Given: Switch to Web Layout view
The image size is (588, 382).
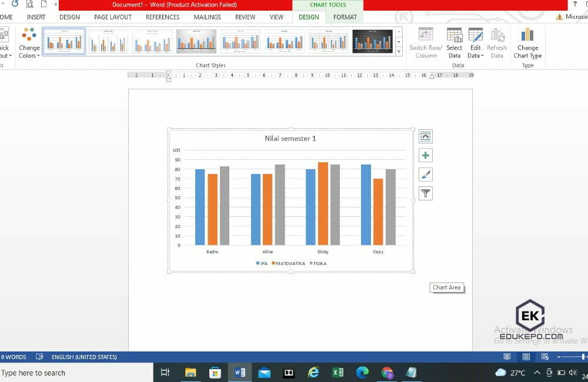Looking at the screenshot, I should tap(544, 357).
